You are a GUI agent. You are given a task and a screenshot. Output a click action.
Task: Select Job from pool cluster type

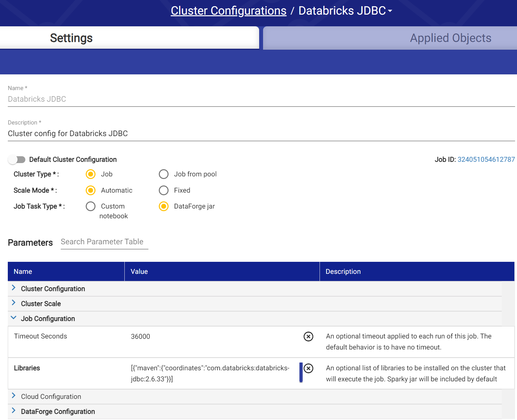tap(164, 174)
